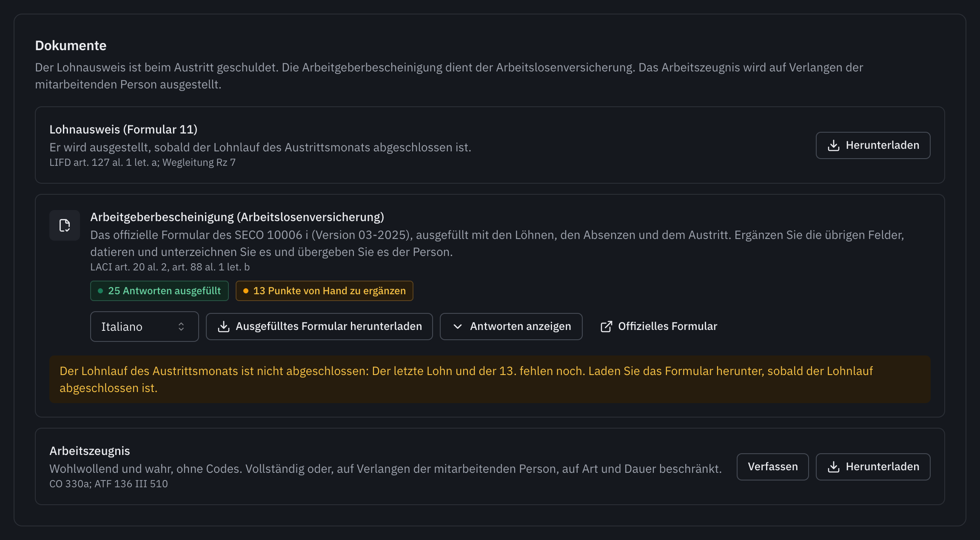Image resolution: width=980 pixels, height=540 pixels.
Task: Click the download icon in the Lohnausweis Herunterladen button
Action: click(833, 145)
